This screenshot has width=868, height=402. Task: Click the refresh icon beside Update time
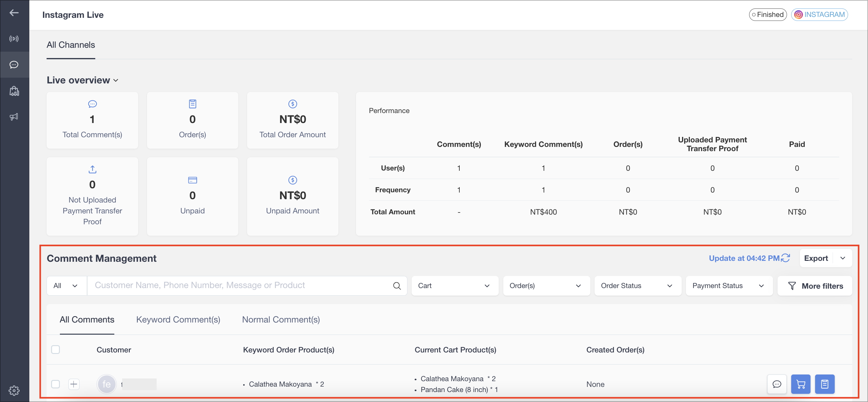[x=785, y=258]
